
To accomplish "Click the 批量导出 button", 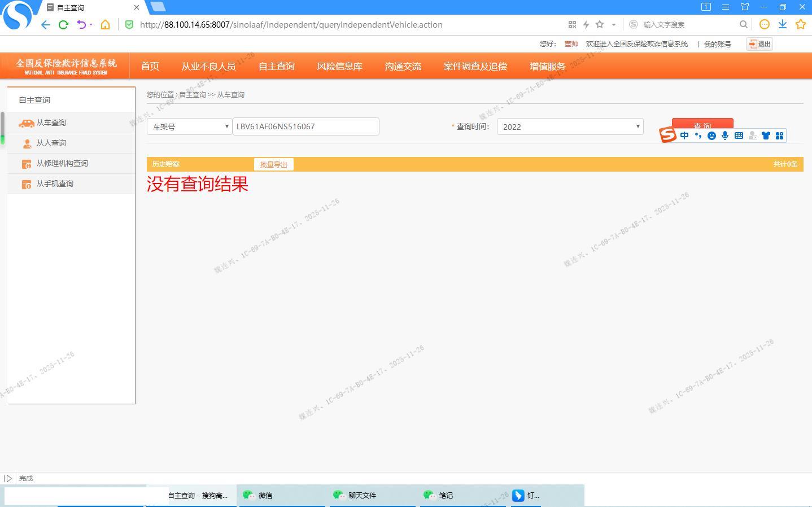I will click(x=273, y=164).
